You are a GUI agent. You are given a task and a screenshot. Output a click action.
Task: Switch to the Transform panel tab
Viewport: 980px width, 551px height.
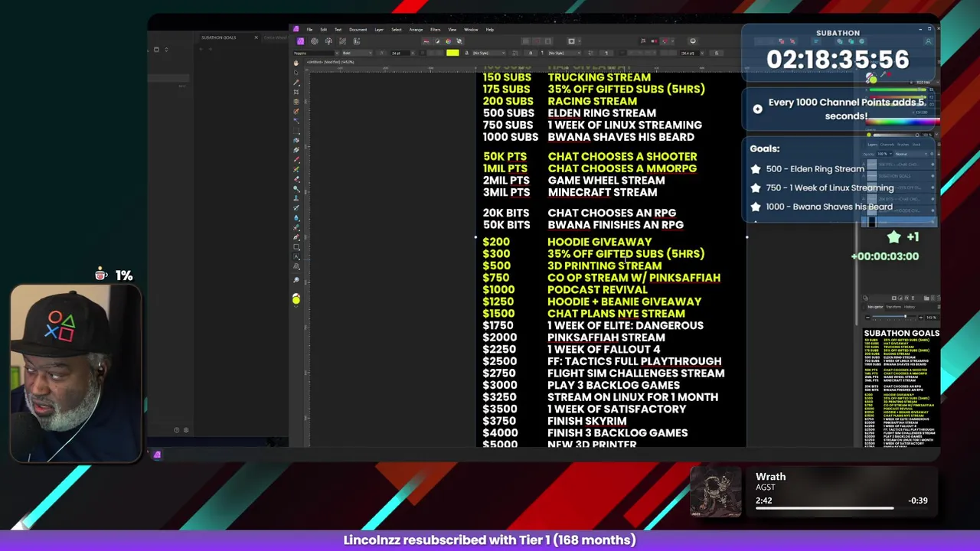(893, 307)
